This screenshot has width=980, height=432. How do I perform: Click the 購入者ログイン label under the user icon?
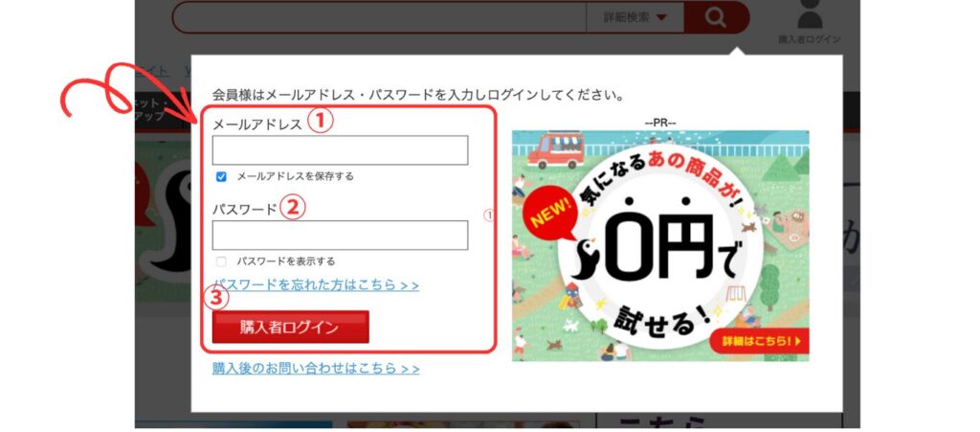tap(810, 39)
